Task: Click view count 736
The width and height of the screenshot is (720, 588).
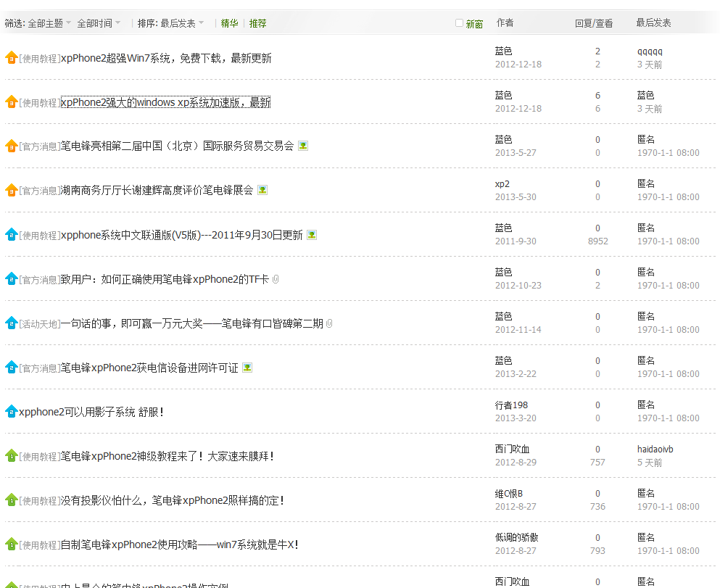Action: pos(597,506)
